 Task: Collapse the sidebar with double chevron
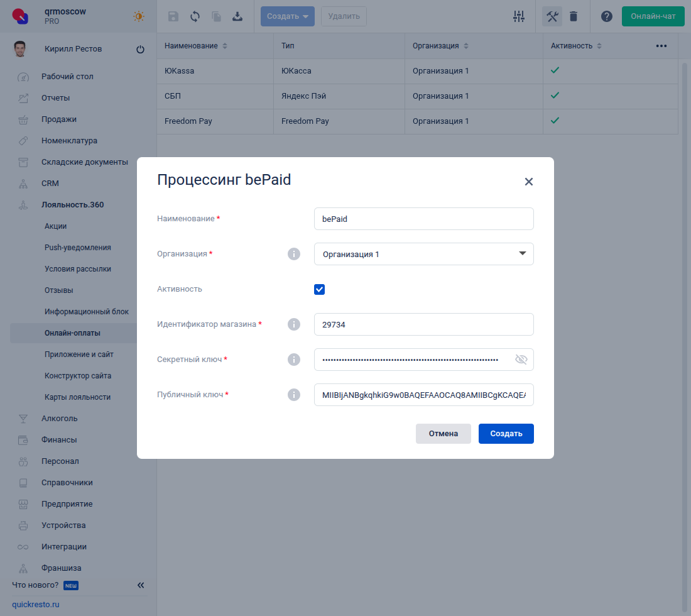pos(141,585)
